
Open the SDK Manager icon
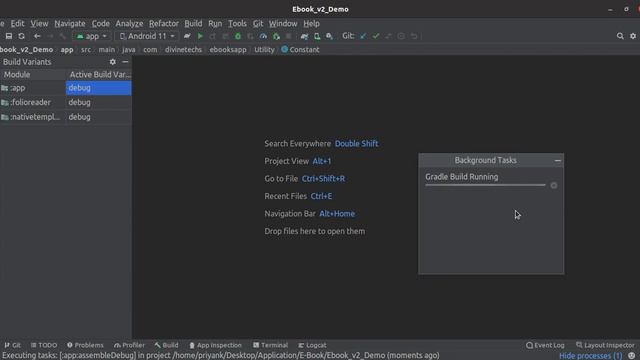[329, 36]
